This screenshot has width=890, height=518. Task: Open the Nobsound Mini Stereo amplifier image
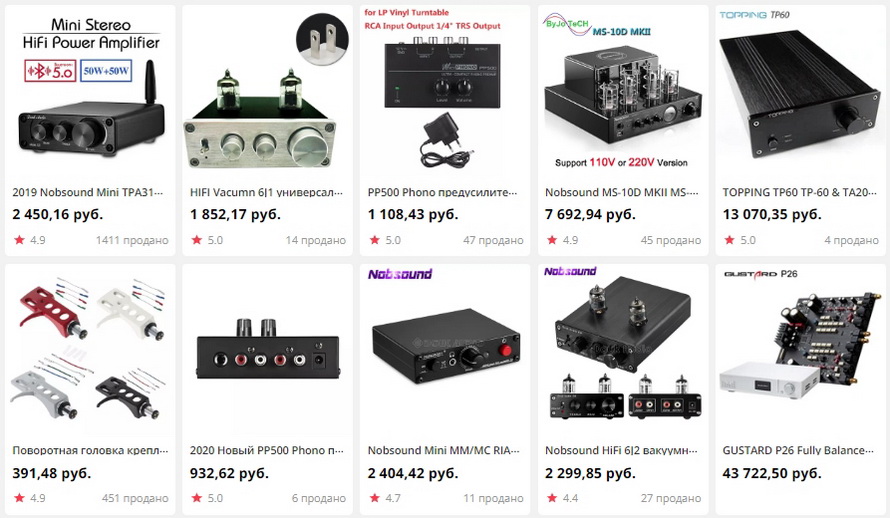coord(90,91)
